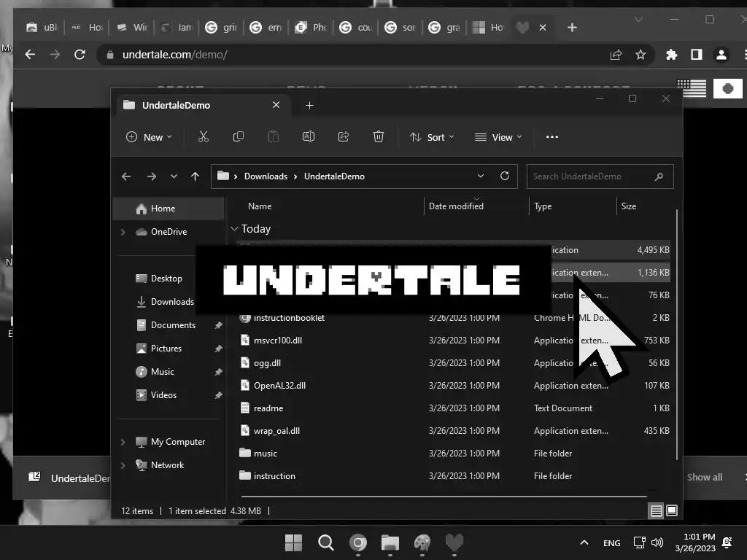
Task: Expand My Computer in navigation pane
Action: 123,442
